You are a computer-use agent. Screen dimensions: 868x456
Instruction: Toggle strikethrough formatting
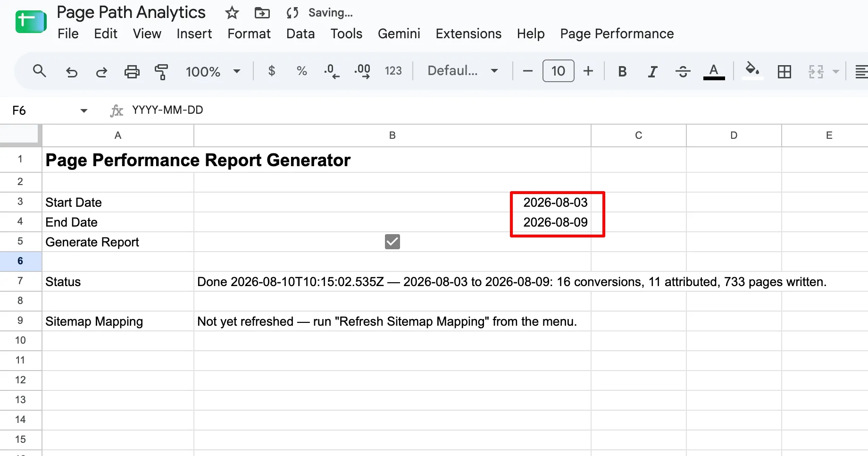(x=683, y=72)
